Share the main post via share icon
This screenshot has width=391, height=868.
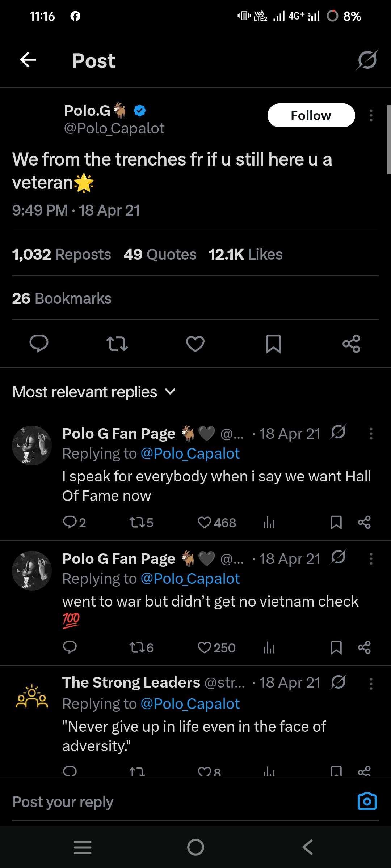click(351, 344)
